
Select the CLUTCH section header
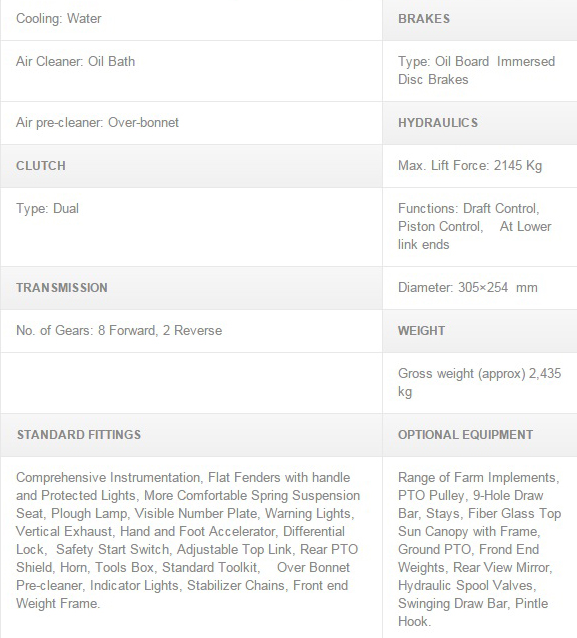pyautogui.click(x=191, y=166)
